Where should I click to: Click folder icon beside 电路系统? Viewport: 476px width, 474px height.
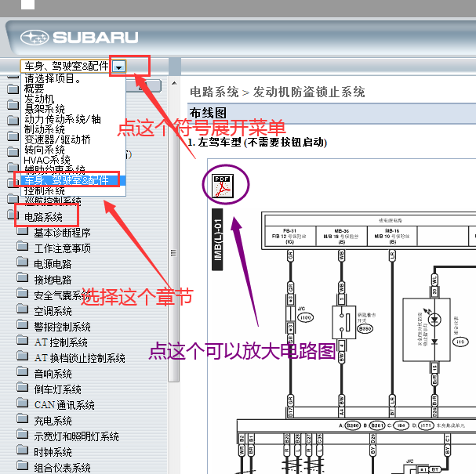pos(13,214)
